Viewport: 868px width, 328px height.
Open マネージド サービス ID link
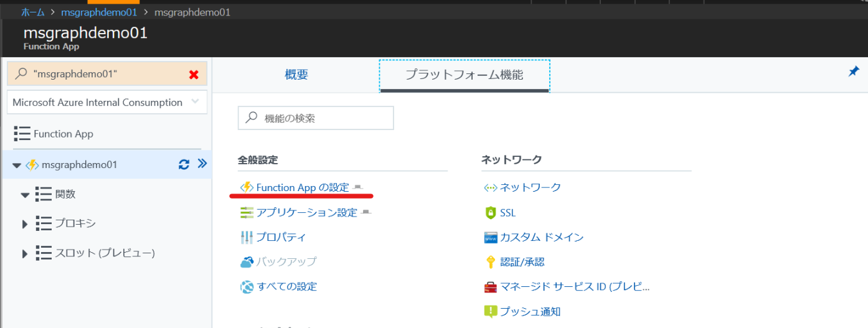tap(575, 287)
